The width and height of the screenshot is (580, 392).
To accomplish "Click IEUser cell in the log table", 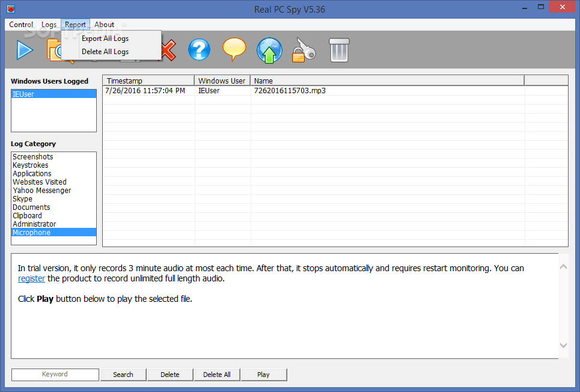I will point(209,91).
